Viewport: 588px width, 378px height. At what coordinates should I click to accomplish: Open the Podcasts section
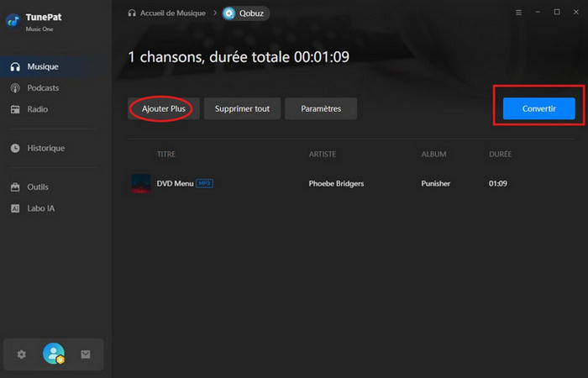coord(42,88)
